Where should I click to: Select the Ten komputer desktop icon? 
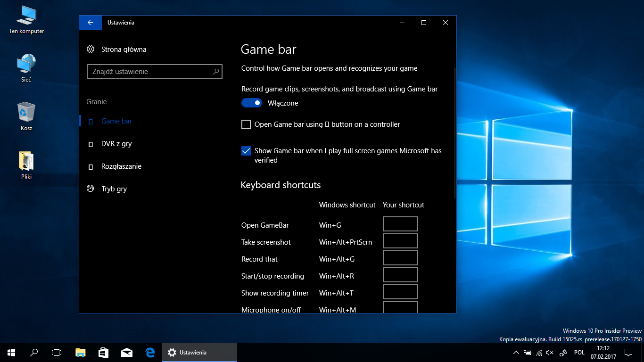click(x=26, y=21)
